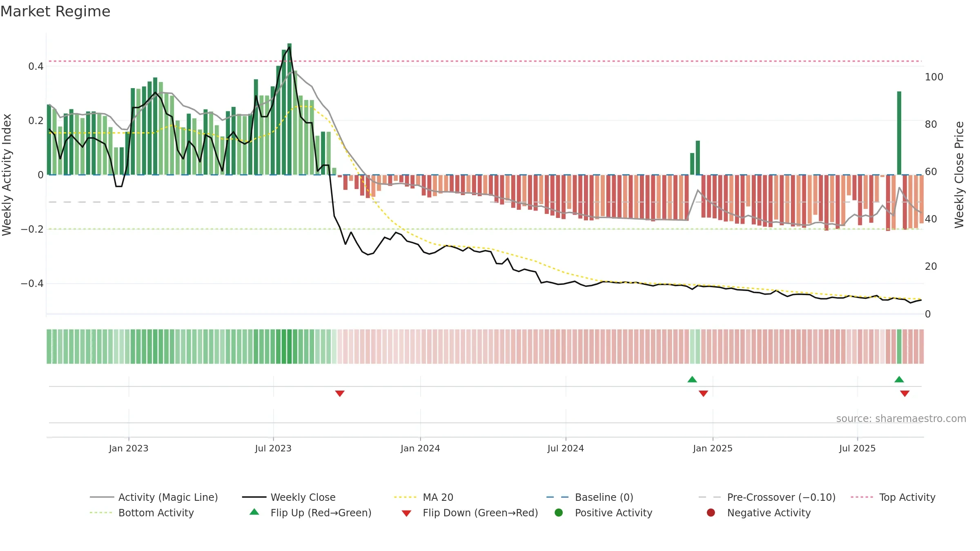Click the Jul 2025 x-axis label
The width and height of the screenshot is (980, 551).
(x=857, y=448)
